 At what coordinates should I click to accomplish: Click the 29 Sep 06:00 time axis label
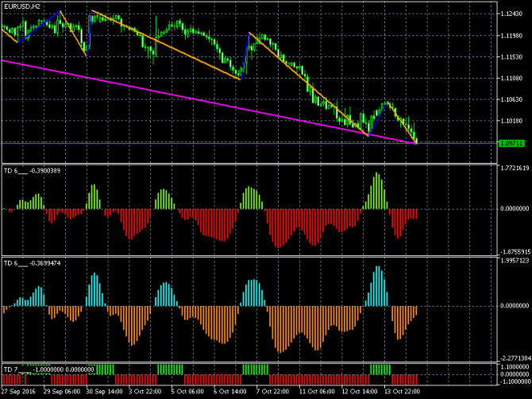coord(62,391)
